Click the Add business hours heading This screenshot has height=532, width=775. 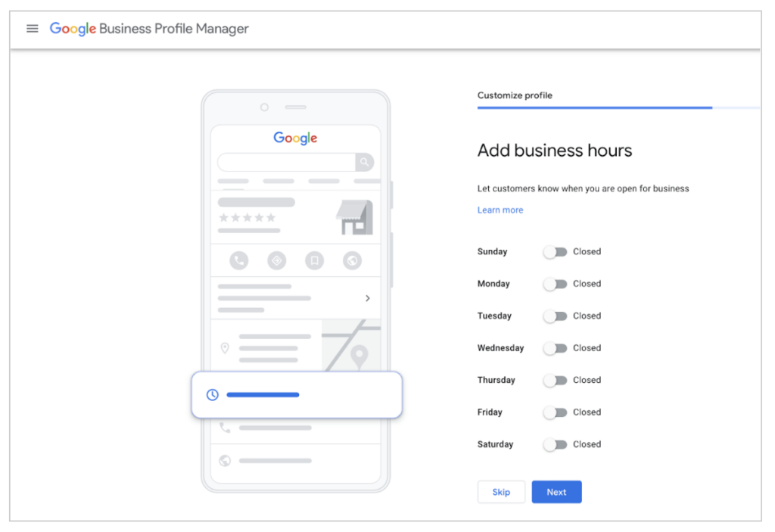[x=555, y=151]
